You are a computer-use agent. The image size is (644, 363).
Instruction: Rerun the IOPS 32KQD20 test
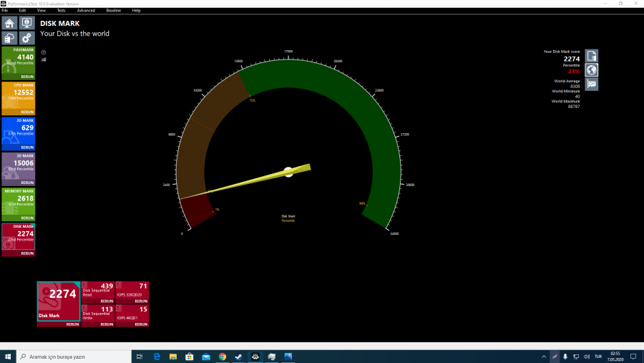(x=141, y=301)
